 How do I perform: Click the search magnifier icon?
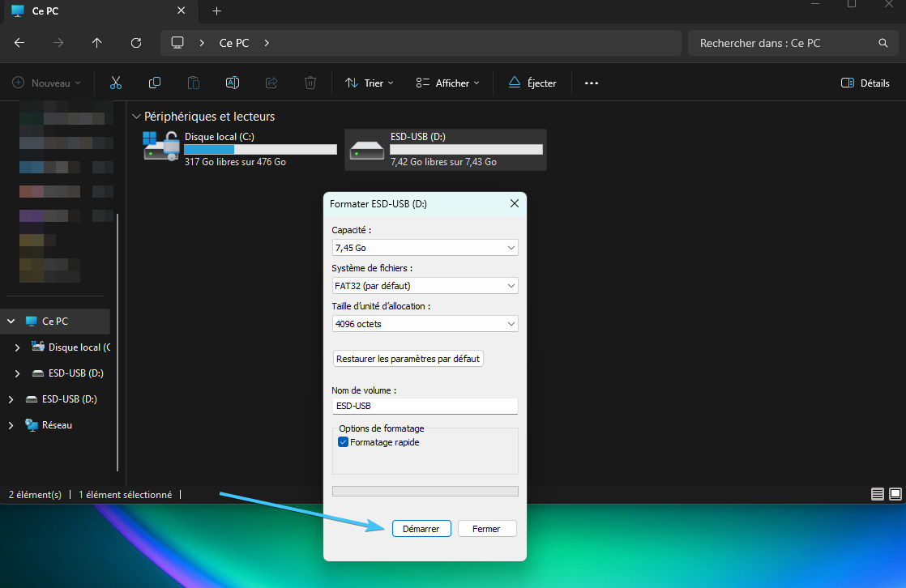coord(882,43)
